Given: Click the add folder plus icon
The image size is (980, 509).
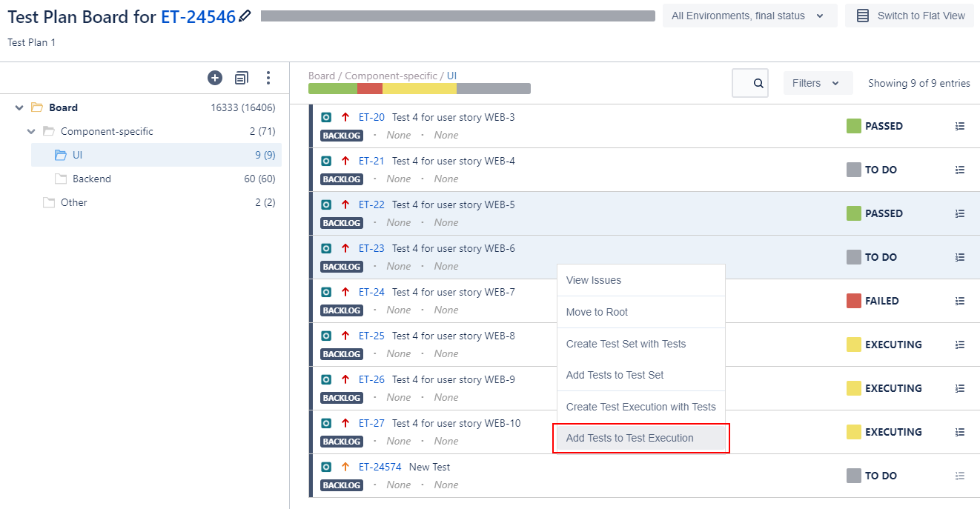Looking at the screenshot, I should [x=215, y=78].
